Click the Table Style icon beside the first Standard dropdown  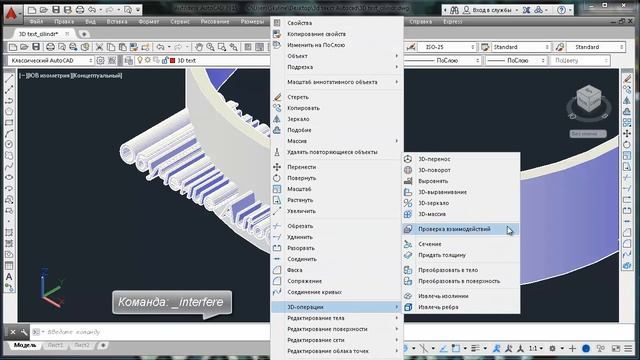[x=485, y=47]
